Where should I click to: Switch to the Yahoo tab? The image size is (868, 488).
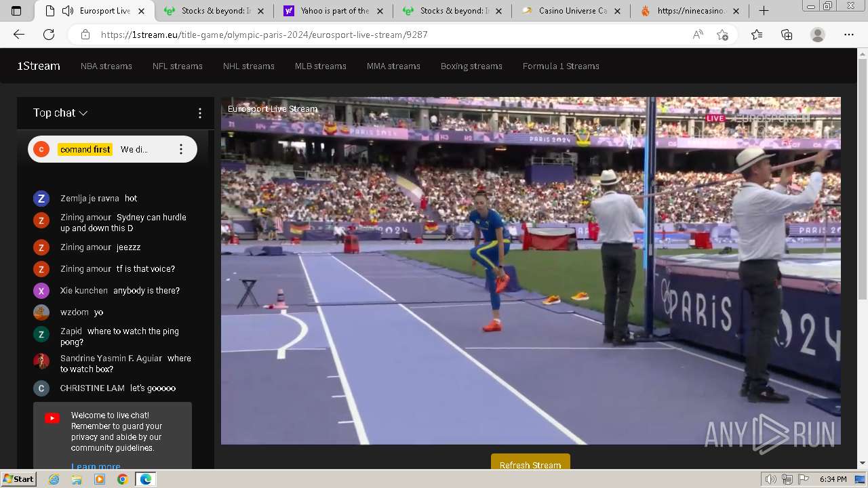[x=333, y=11]
